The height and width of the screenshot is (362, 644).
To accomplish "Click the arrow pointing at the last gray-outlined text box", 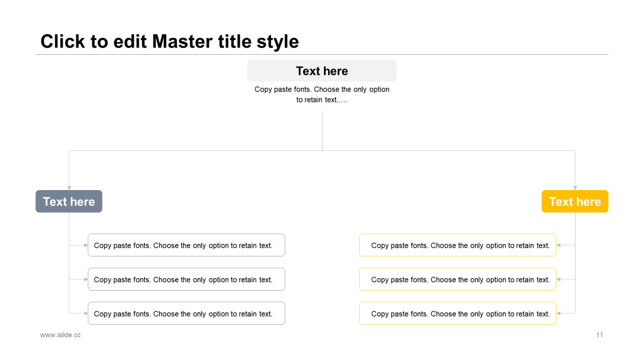I will [86, 314].
